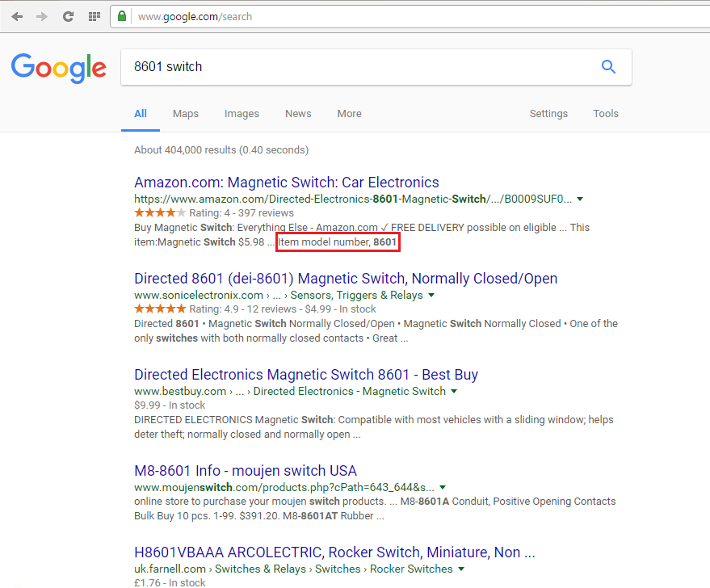
Task: Expand dropdown arrow beside bestbuy.com URL
Action: pyautogui.click(x=454, y=391)
